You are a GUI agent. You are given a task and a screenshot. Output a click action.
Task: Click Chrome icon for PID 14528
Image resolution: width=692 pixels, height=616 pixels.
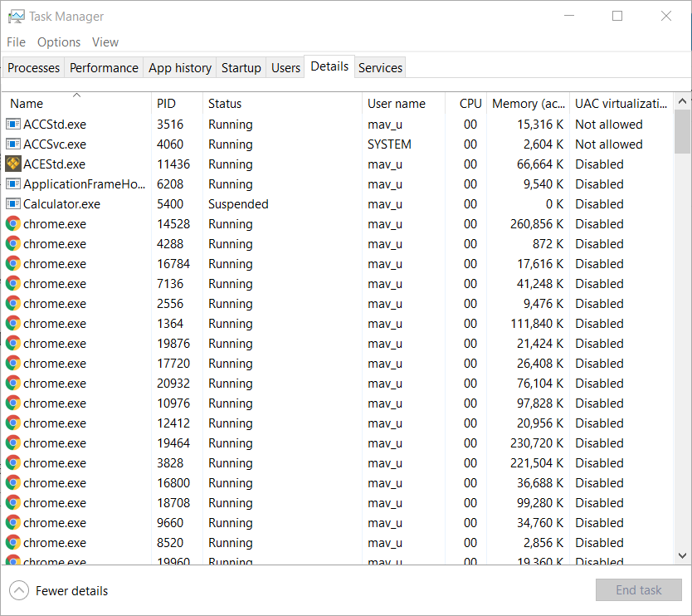[13, 224]
